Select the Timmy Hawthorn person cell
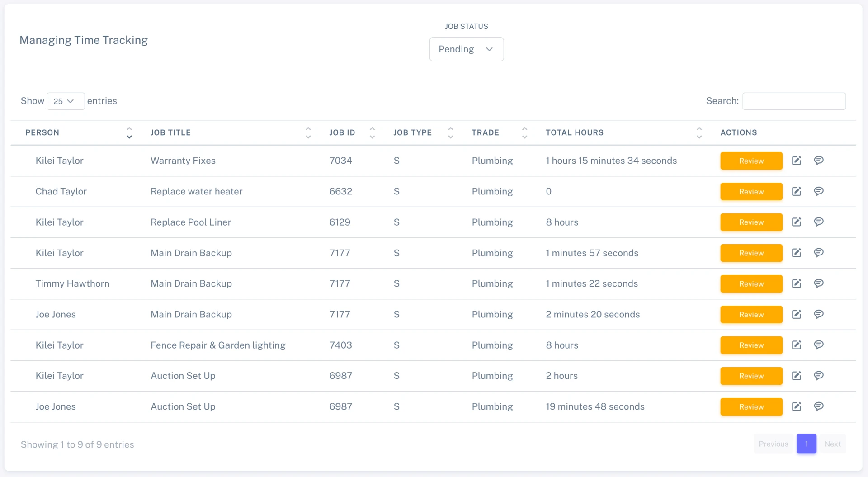868x477 pixels. point(72,283)
